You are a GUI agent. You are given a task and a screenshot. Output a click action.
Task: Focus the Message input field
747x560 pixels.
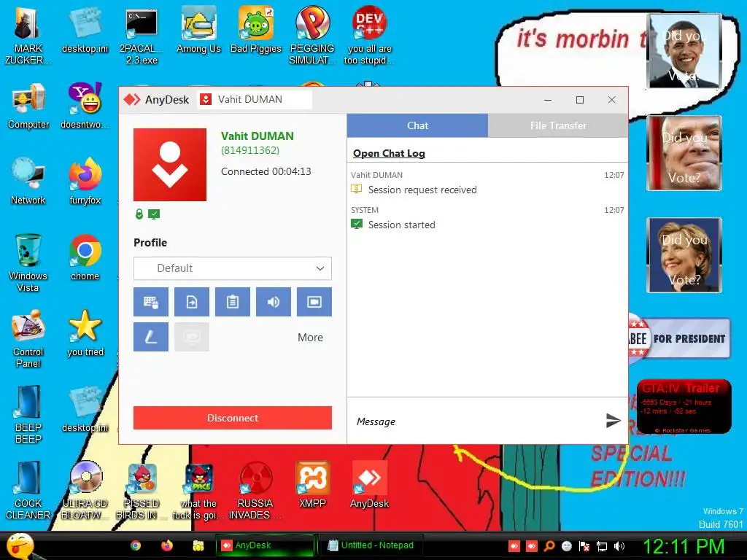pyautogui.click(x=476, y=421)
